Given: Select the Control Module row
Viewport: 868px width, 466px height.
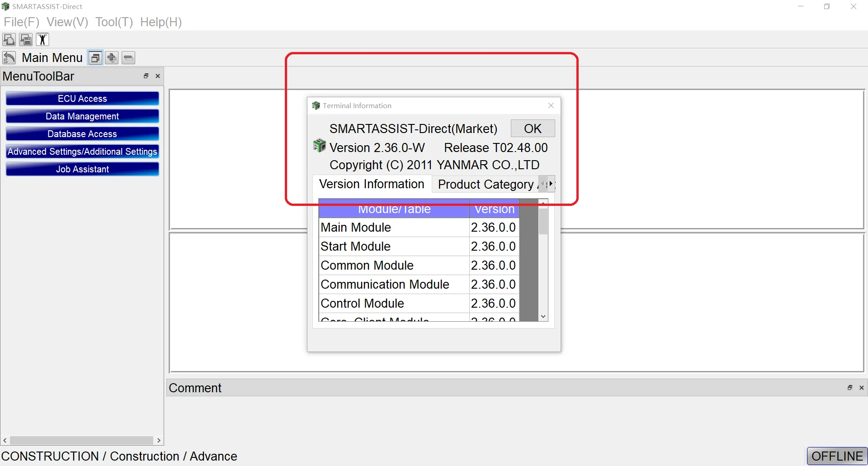Looking at the screenshot, I should (419, 303).
